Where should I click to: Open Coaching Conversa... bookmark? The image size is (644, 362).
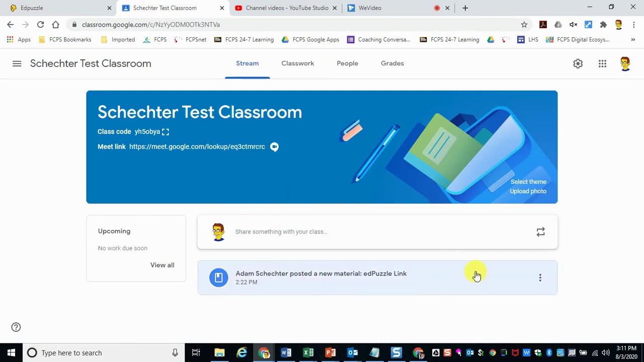[x=378, y=39]
